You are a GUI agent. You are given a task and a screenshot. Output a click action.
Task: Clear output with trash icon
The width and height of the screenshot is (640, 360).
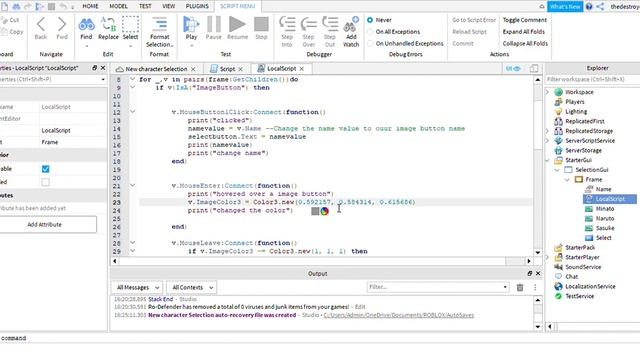point(520,287)
